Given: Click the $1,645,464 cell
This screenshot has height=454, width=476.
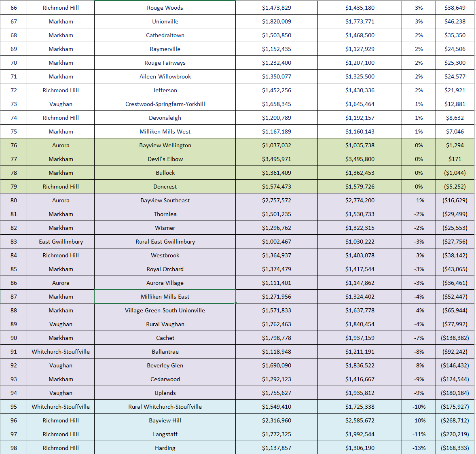Looking at the screenshot, I should coord(360,104).
